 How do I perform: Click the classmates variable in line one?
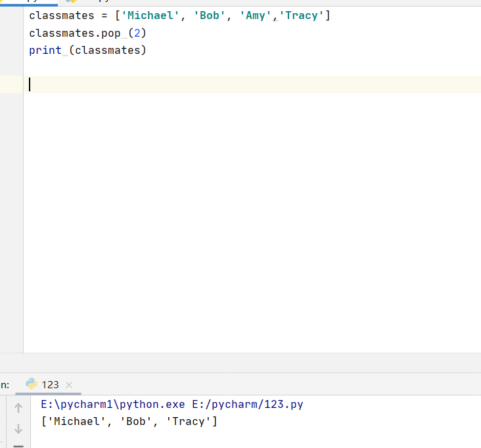tap(62, 15)
